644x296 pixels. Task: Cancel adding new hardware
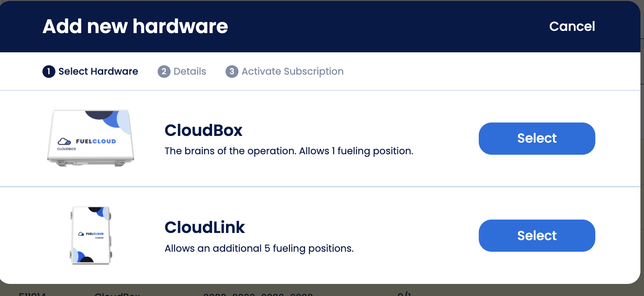coord(572,26)
